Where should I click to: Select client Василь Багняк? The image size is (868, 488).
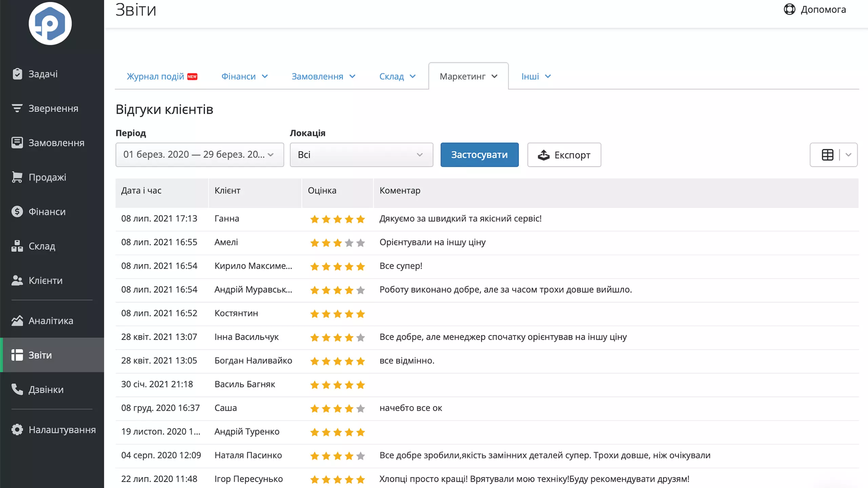tap(245, 384)
